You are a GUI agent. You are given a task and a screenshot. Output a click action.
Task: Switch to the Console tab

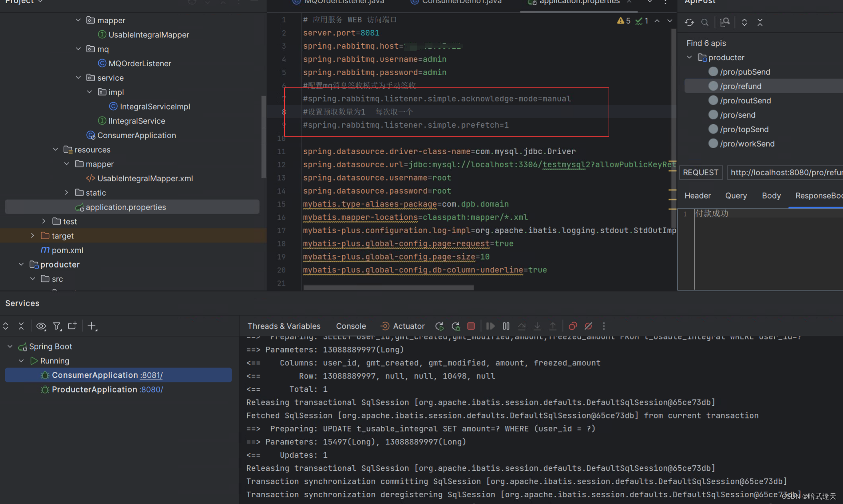[x=351, y=326]
